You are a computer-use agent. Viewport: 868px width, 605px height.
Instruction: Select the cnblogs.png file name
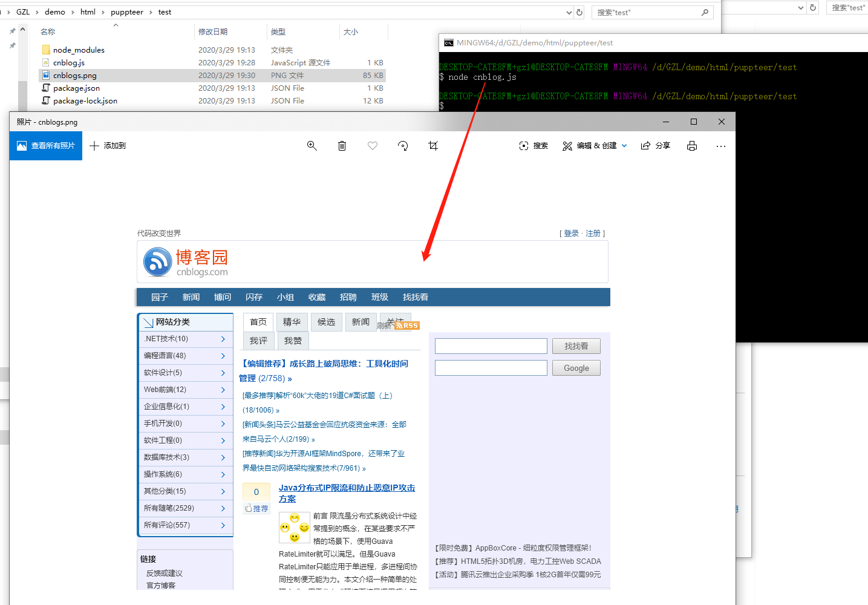tap(75, 76)
